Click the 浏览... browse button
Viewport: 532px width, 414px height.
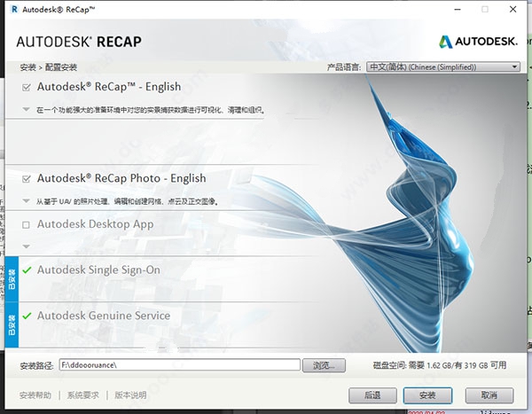tap(324, 365)
